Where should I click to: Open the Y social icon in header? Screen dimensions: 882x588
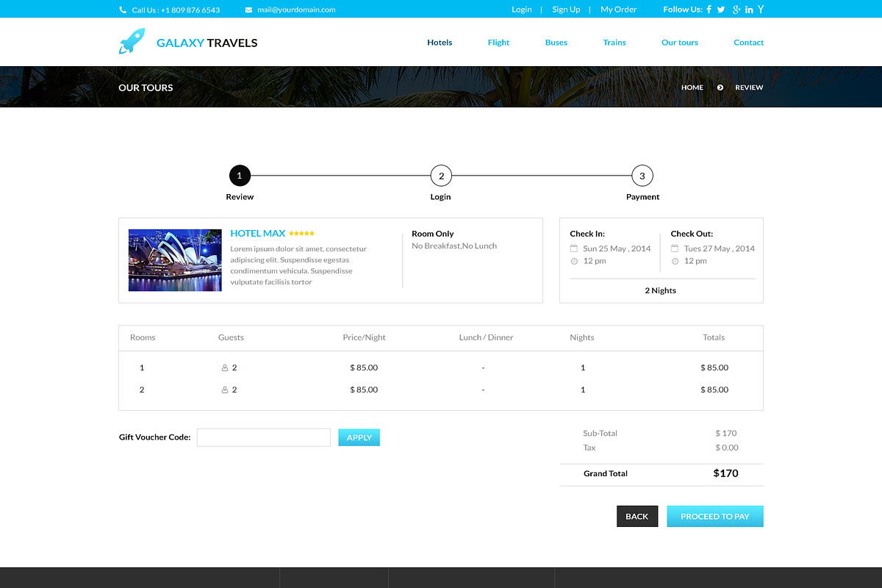761,10
